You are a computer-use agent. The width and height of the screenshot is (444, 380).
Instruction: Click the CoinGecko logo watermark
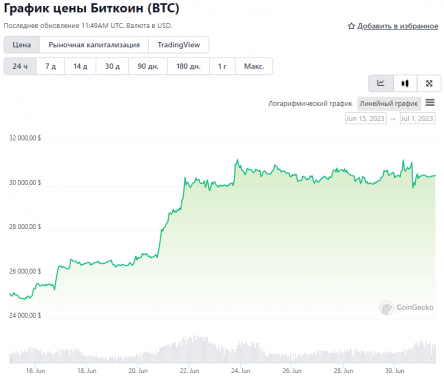(x=406, y=307)
